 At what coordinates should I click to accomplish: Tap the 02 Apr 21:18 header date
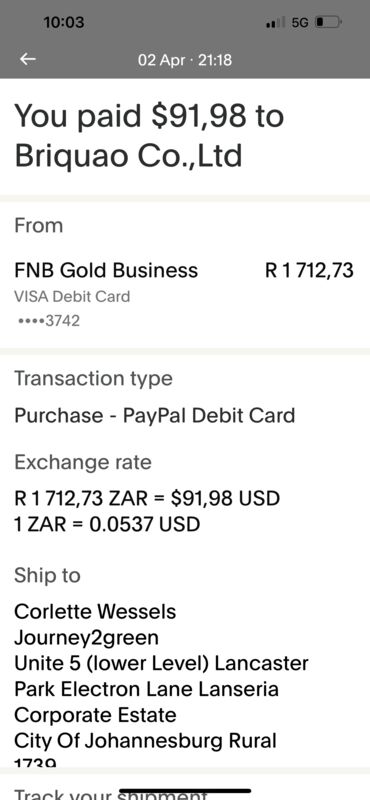tap(185, 60)
